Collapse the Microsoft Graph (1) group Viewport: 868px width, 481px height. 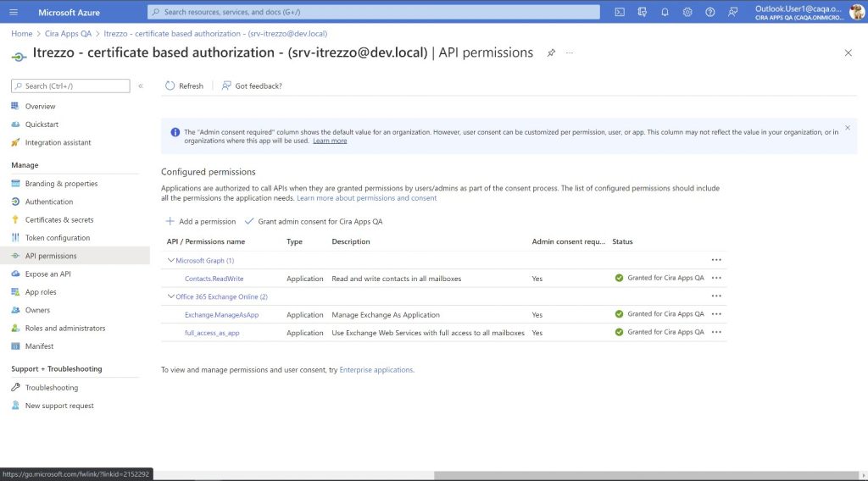click(x=171, y=261)
